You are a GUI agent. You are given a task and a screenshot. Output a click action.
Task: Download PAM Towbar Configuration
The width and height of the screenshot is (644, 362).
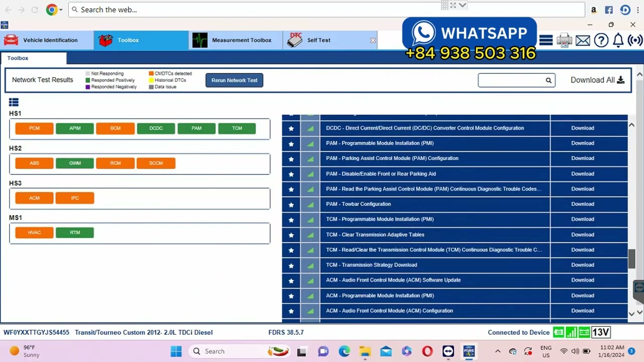583,204
